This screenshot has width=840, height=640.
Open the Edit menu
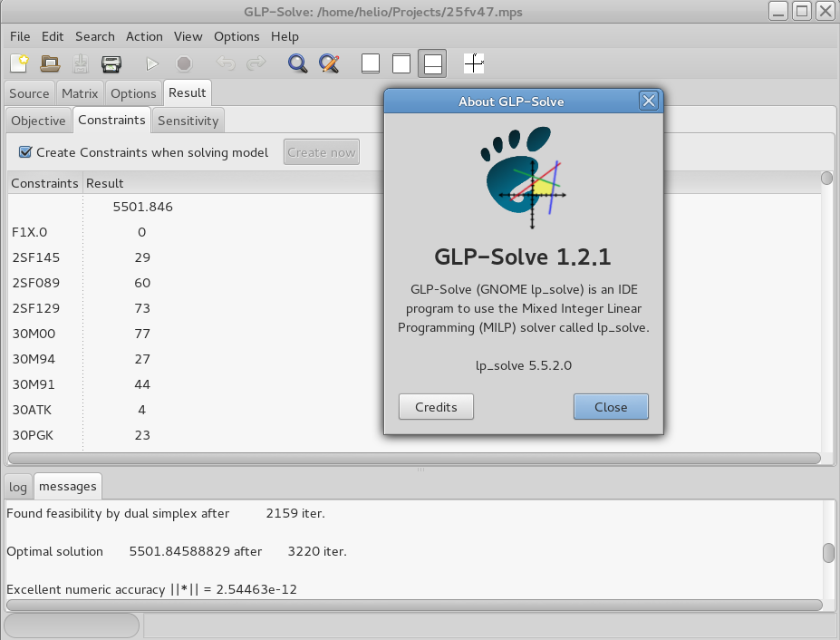53,36
